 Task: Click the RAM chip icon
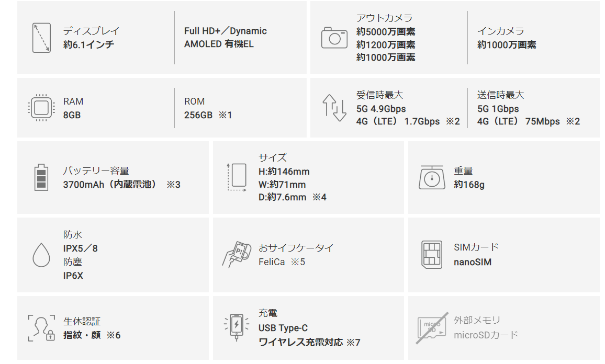pos(41,108)
